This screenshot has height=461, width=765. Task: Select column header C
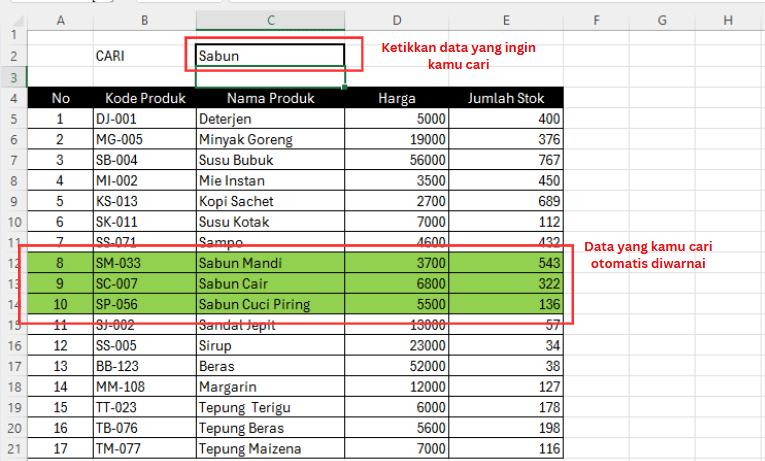tap(270, 20)
